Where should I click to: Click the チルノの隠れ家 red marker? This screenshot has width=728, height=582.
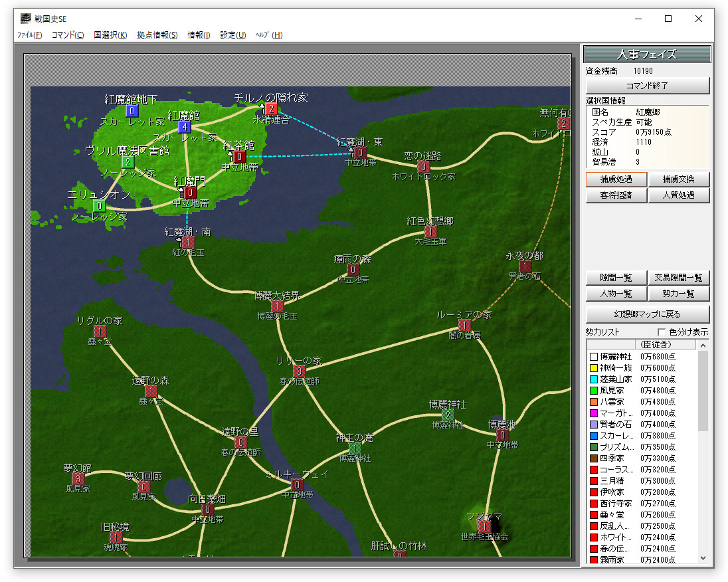point(271,109)
